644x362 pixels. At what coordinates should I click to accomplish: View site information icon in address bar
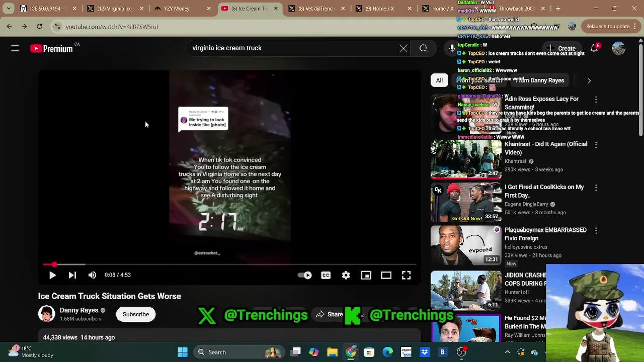57,27
